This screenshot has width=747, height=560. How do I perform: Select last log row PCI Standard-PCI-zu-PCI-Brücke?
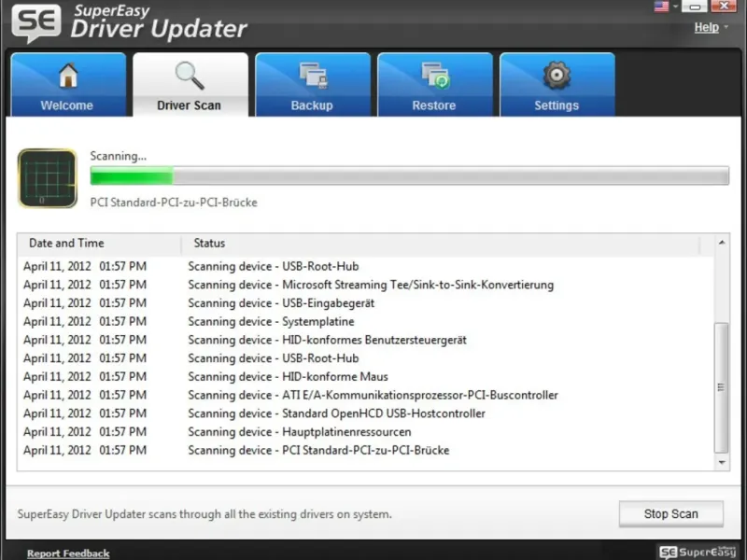coord(366,451)
